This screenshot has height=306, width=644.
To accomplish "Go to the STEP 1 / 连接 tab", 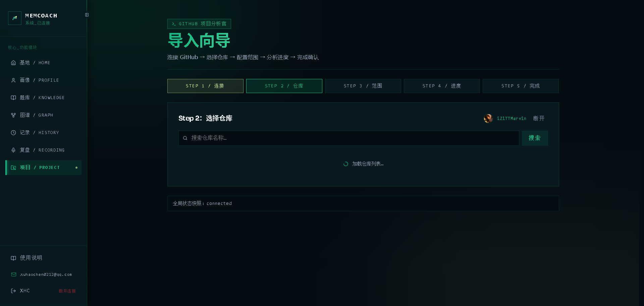I will pos(205,86).
